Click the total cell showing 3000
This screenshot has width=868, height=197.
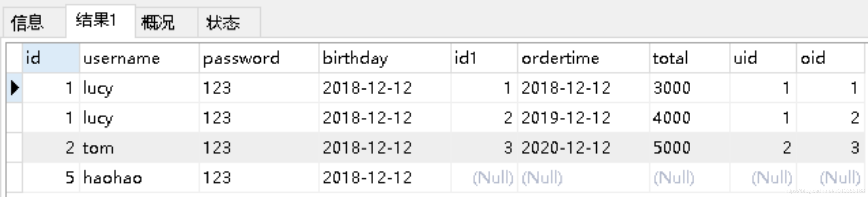pyautogui.click(x=689, y=88)
